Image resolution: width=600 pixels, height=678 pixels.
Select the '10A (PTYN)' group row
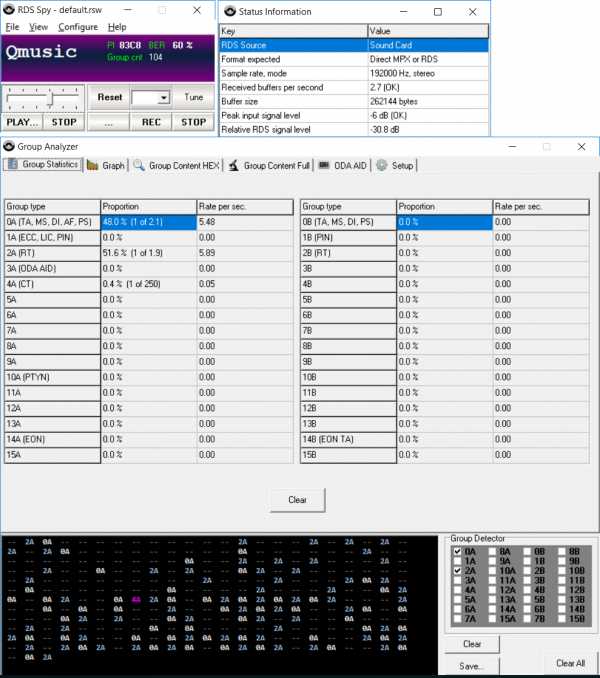point(149,377)
